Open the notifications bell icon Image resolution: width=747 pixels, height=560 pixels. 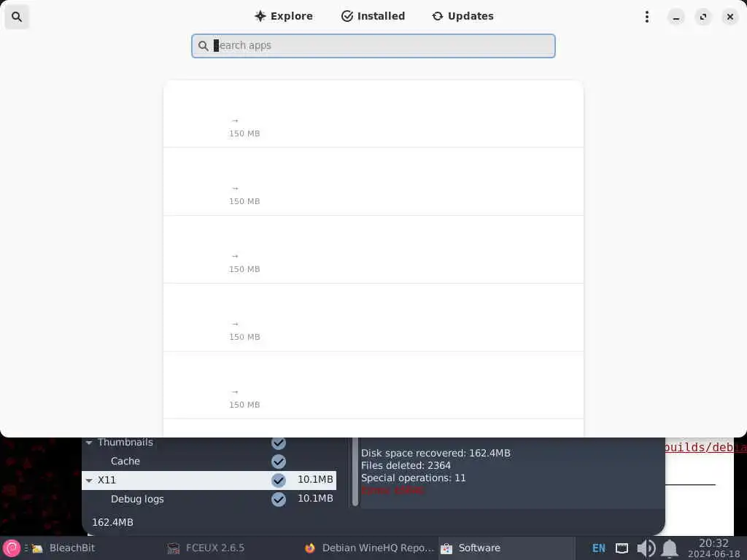tap(670, 548)
